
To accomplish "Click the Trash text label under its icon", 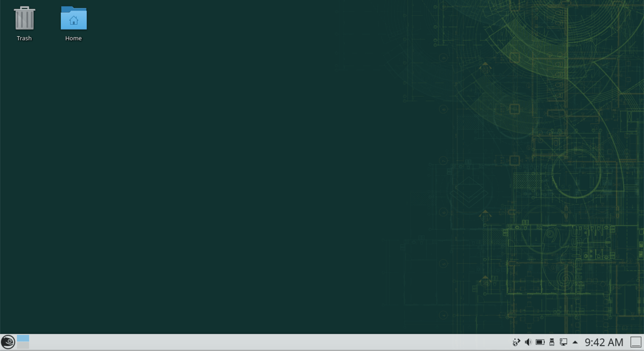I will coord(24,38).
